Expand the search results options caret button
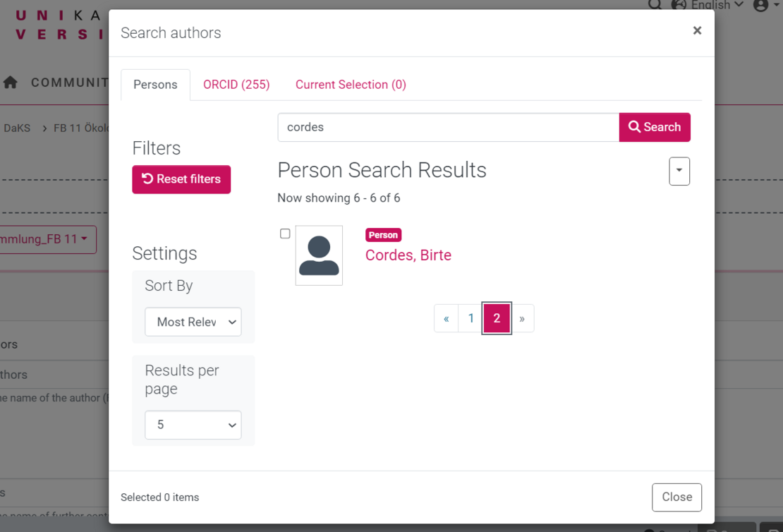 coord(679,171)
